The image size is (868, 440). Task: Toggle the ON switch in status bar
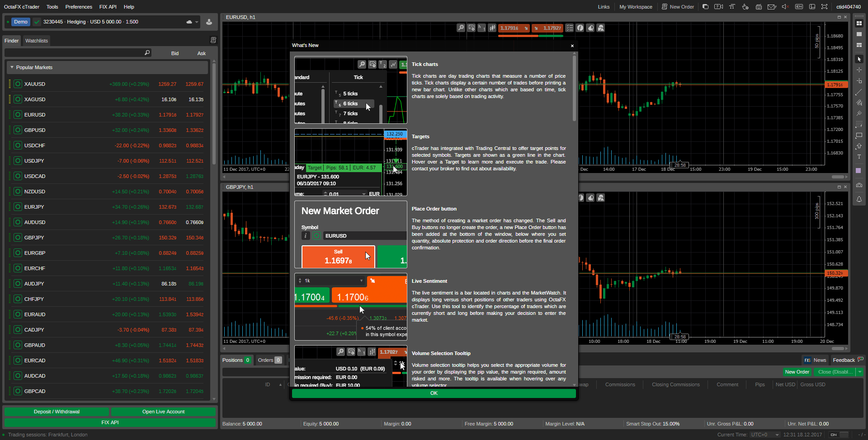point(839,435)
